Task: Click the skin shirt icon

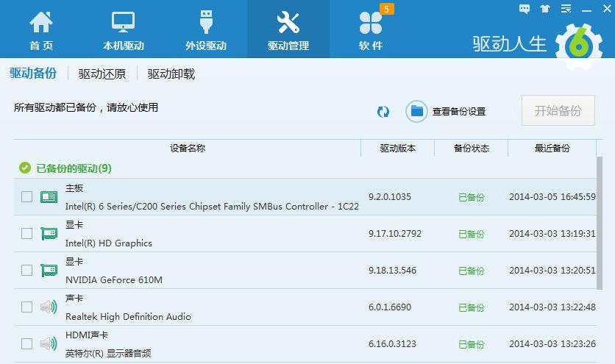Action: point(545,9)
